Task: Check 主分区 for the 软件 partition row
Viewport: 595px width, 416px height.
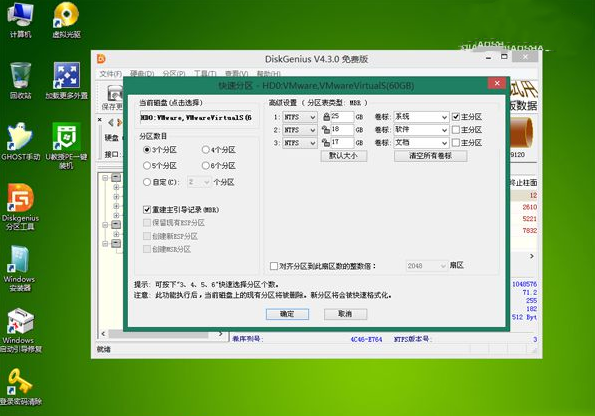Action: point(456,130)
